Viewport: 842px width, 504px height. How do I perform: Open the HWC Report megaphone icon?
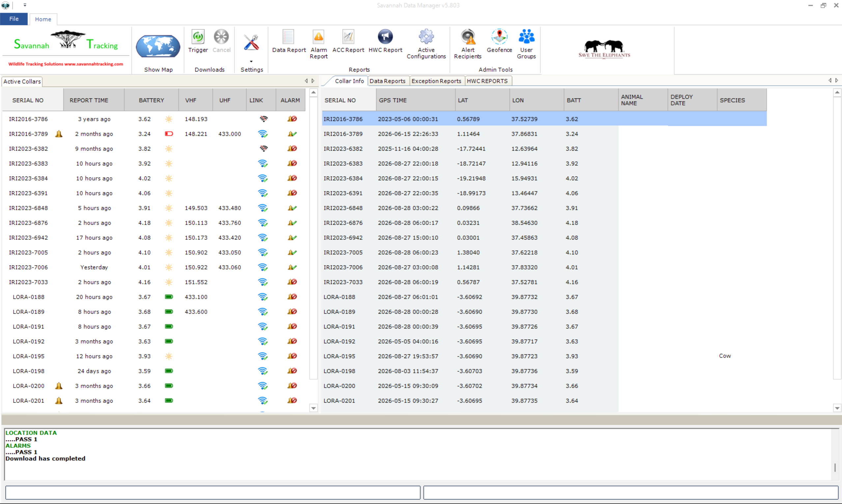(385, 37)
